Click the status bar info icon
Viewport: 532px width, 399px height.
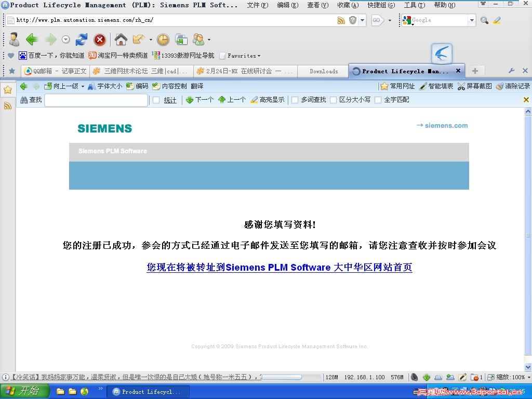pos(5,377)
